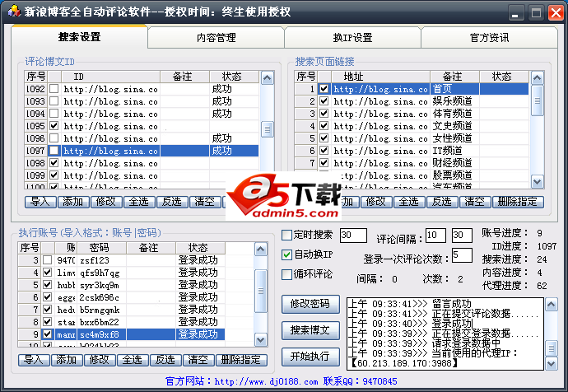Uncheck the IT频道 row checkbox
This screenshot has height=392, width=568.
tap(324, 151)
